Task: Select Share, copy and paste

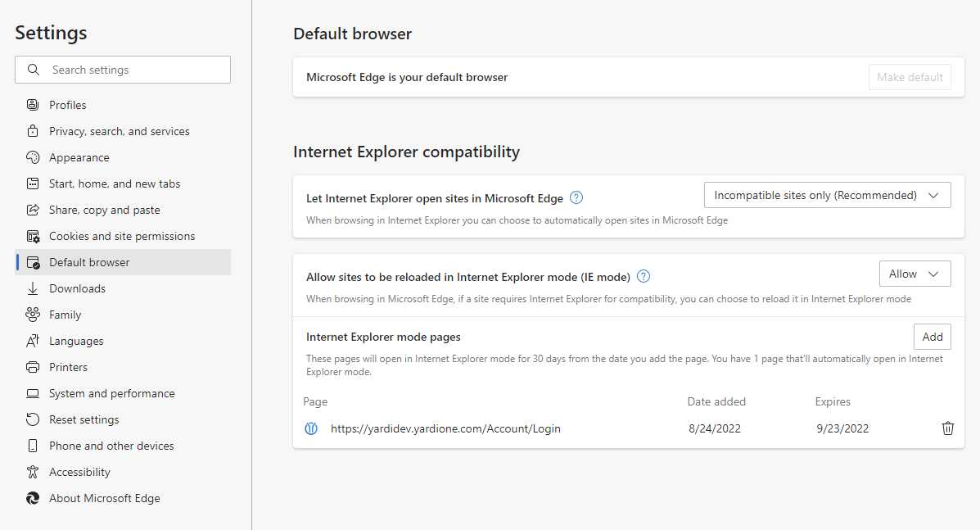Action: [123, 210]
